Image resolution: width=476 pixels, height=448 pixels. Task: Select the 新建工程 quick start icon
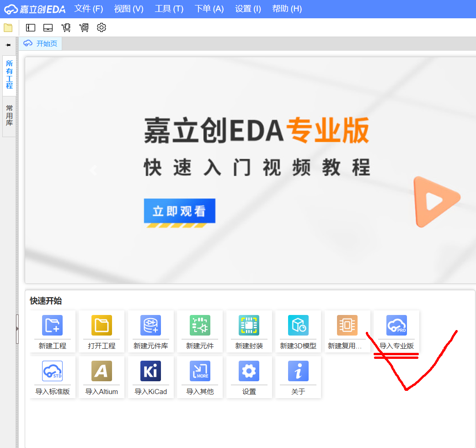[x=52, y=331]
